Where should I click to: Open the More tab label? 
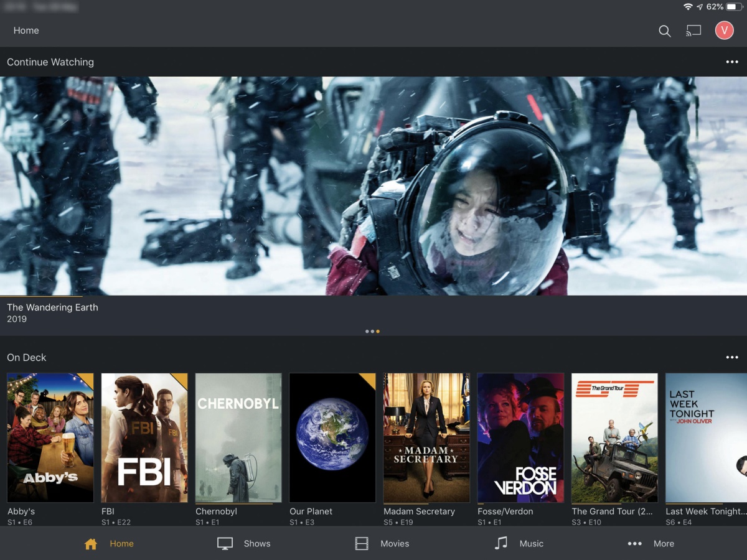coord(664,544)
